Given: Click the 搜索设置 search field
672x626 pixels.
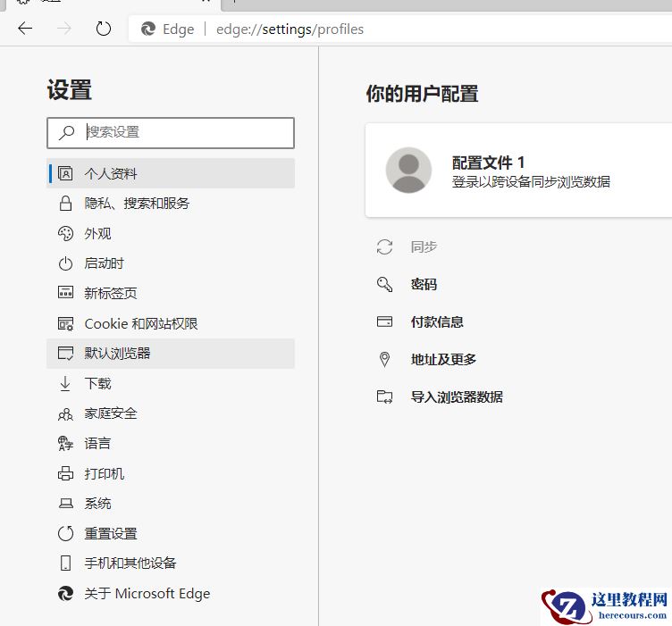Looking at the screenshot, I should pyautogui.click(x=171, y=133).
